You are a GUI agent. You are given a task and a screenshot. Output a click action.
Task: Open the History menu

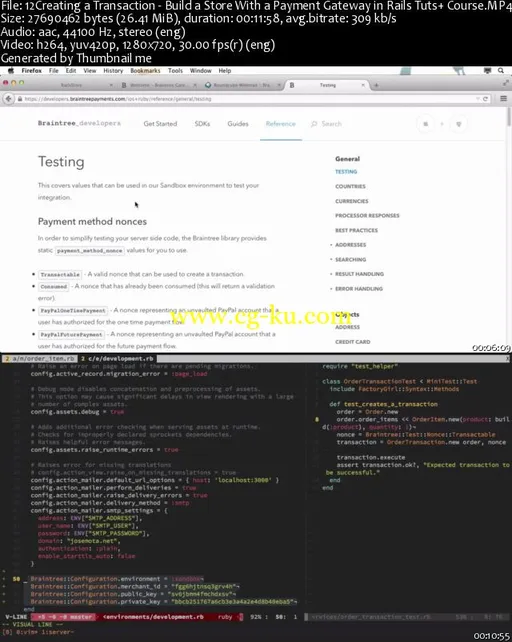113,70
